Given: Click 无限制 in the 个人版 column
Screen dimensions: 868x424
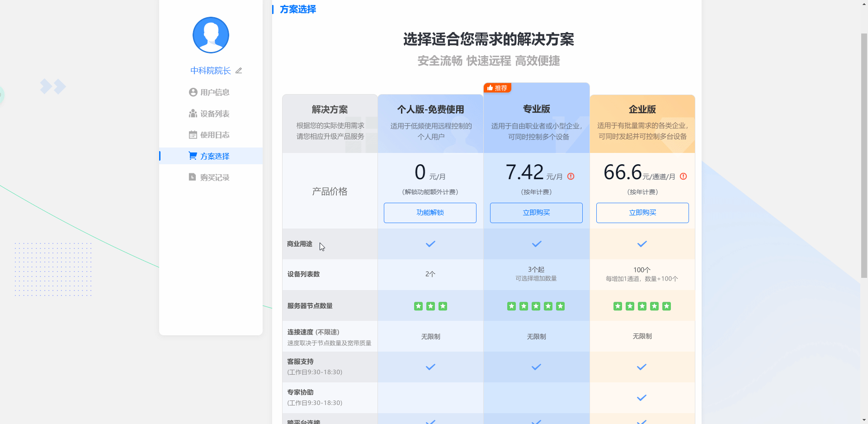Looking at the screenshot, I should [431, 337].
